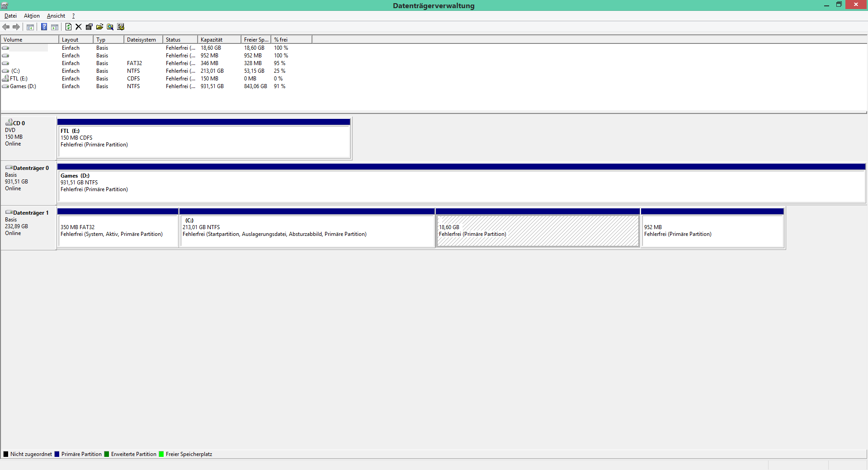Image resolution: width=868 pixels, height=470 pixels.
Task: Select the (C:) 213,01 GB NTFS partition block
Action: click(x=307, y=230)
